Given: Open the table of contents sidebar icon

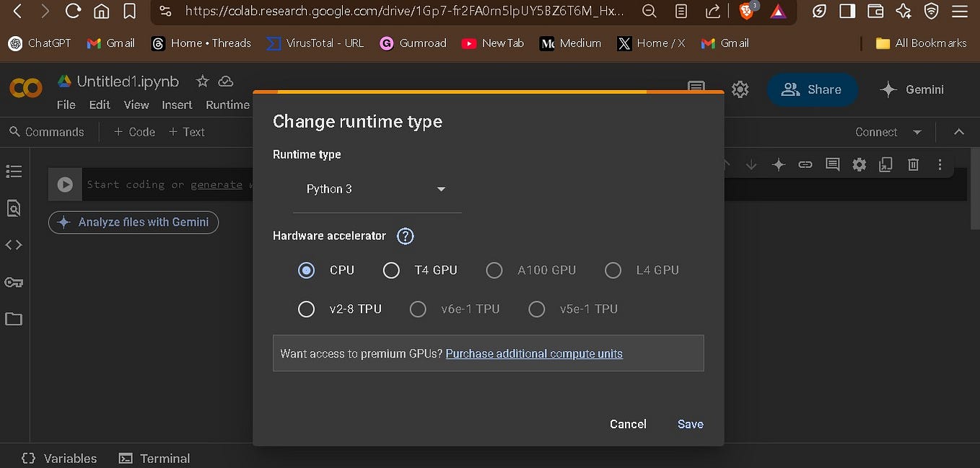Looking at the screenshot, I should [14, 172].
